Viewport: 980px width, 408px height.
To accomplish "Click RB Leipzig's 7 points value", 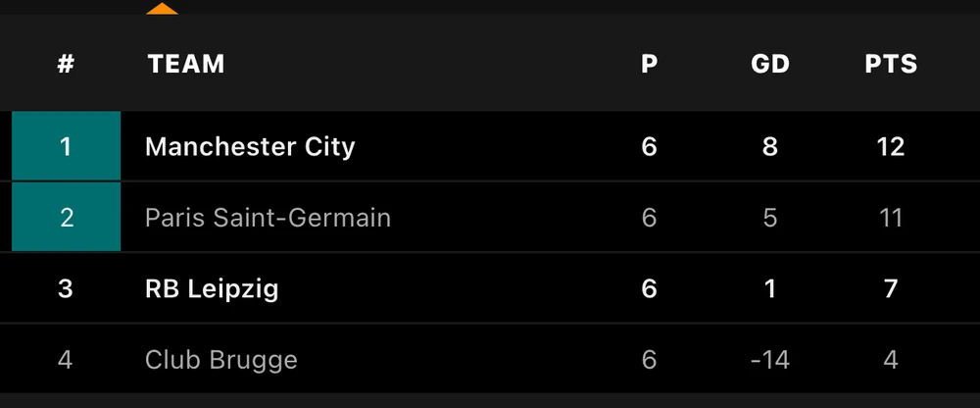I will tap(891, 289).
